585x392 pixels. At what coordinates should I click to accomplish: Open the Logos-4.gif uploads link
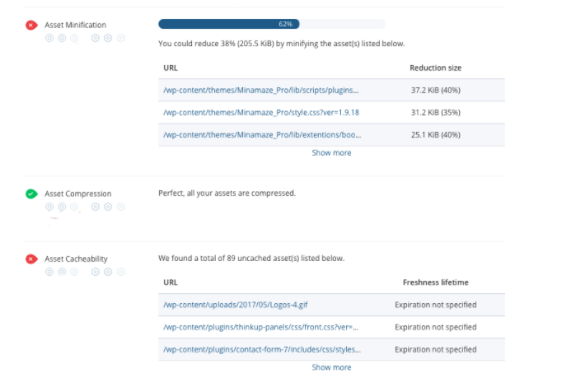236,305
